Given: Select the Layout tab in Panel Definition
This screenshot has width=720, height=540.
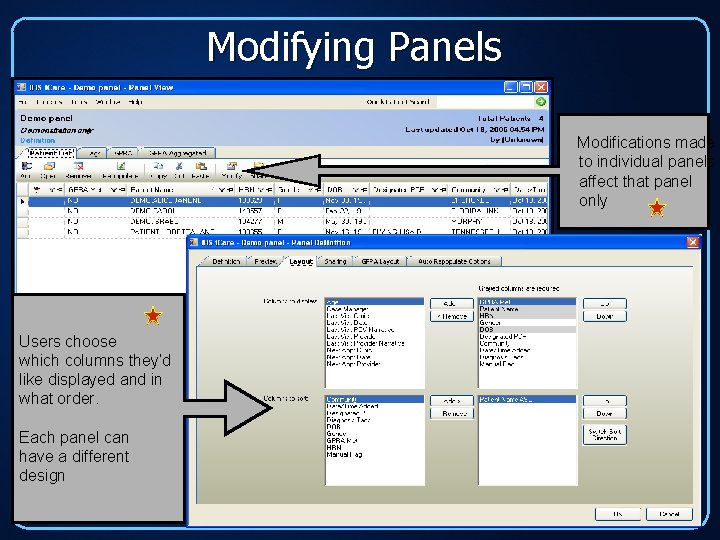Looking at the screenshot, I should 301,261.
